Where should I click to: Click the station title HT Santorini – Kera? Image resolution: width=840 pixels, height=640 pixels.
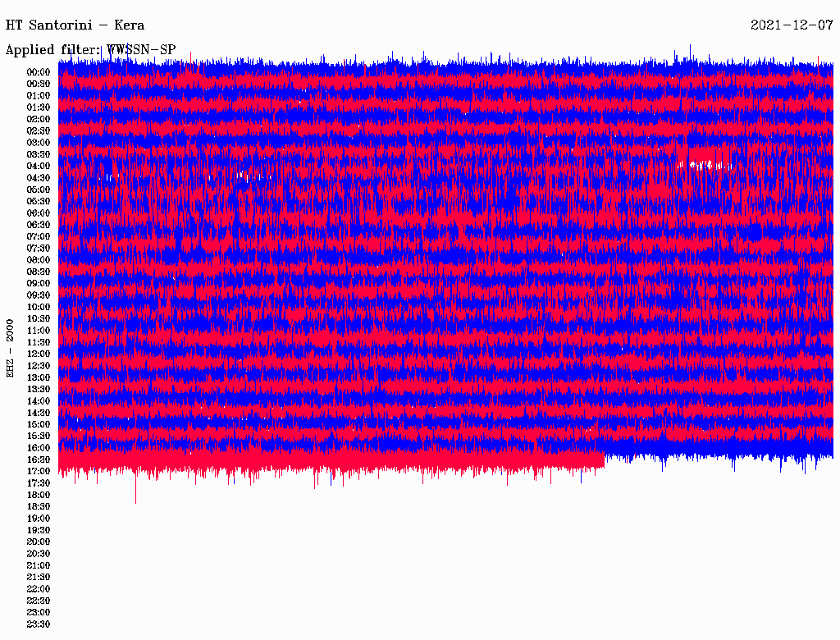click(x=75, y=25)
